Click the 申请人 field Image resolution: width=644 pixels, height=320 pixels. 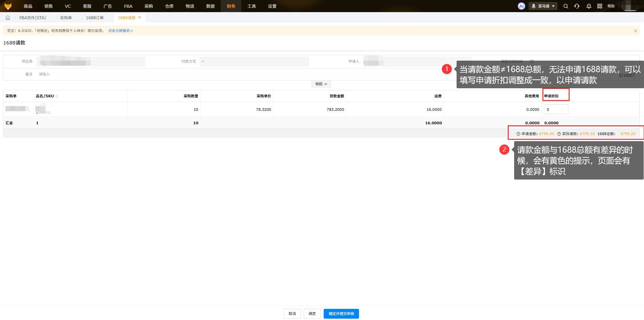417,62
